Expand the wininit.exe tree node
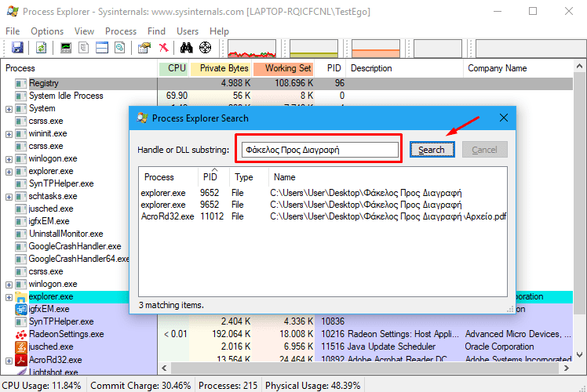Image resolution: width=587 pixels, height=392 pixels. point(9,134)
